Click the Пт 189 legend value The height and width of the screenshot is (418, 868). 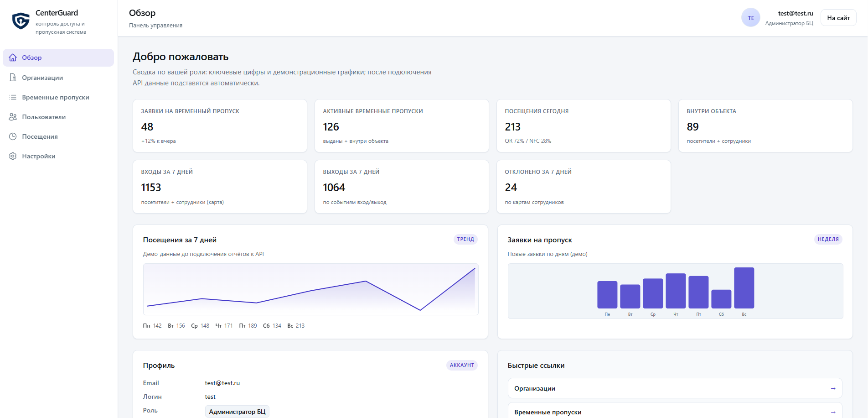tap(248, 326)
